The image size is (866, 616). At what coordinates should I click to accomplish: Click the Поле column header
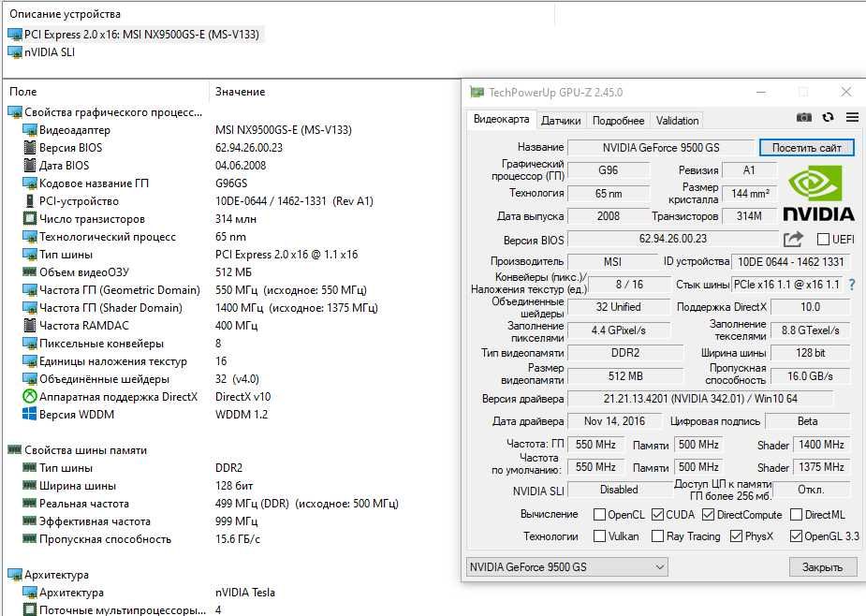(x=106, y=92)
